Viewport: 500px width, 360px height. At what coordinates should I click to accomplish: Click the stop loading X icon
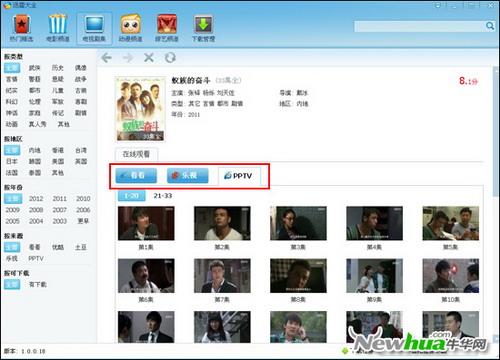(149, 58)
